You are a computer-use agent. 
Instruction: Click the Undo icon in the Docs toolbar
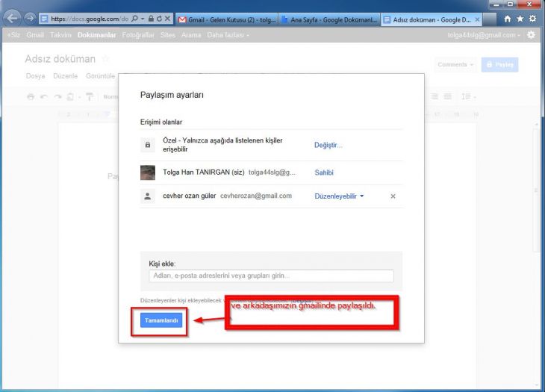point(44,96)
